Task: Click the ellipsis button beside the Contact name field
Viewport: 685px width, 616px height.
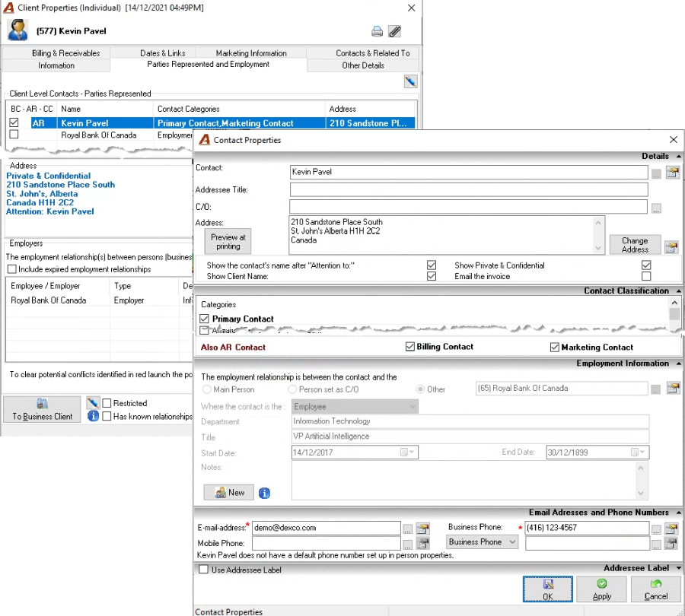Action: point(656,173)
